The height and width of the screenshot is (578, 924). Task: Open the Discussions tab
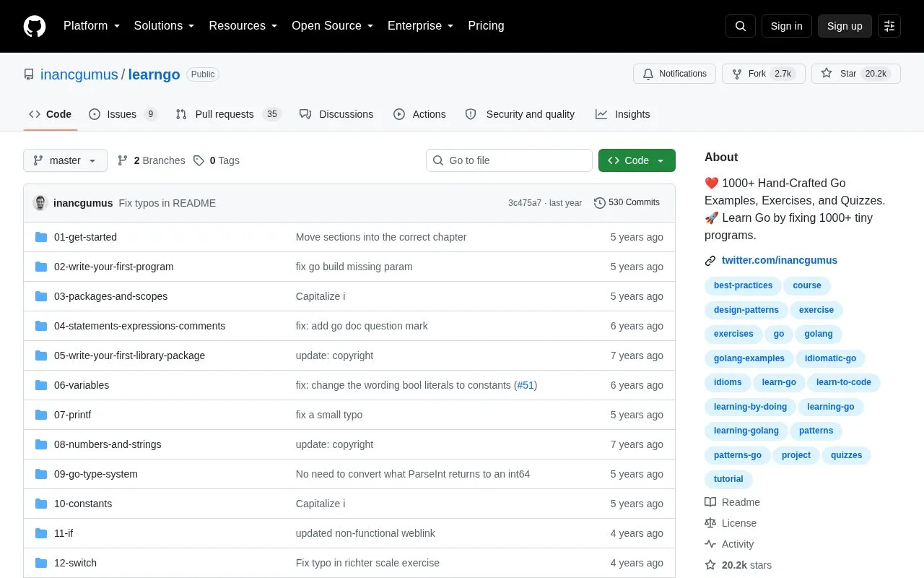pos(336,114)
